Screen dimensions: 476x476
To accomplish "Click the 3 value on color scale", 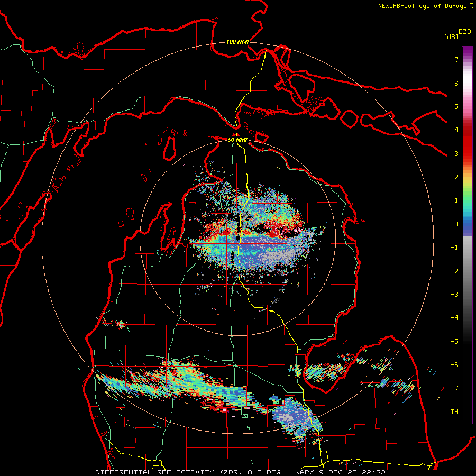I will coord(456,153).
